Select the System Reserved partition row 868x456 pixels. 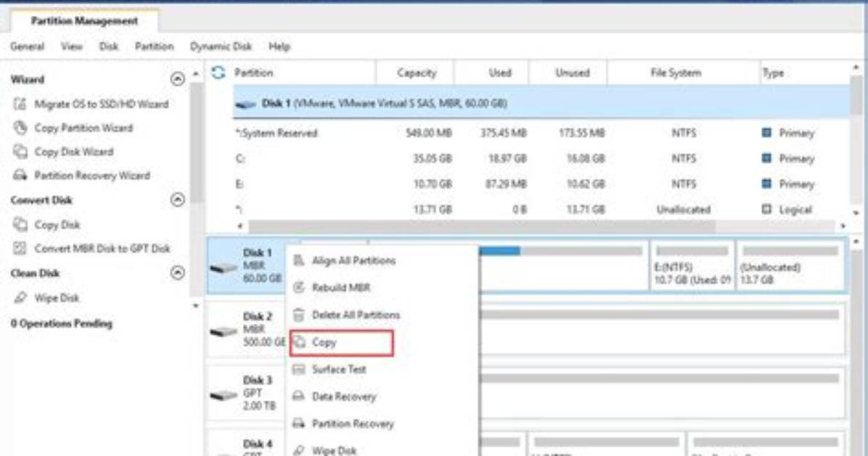pyautogui.click(x=541, y=133)
